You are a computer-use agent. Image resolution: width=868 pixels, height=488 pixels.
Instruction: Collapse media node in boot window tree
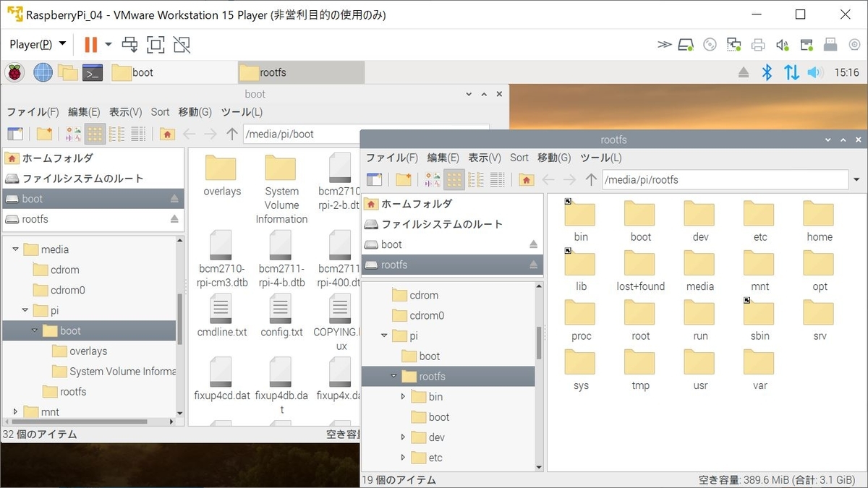click(15, 249)
